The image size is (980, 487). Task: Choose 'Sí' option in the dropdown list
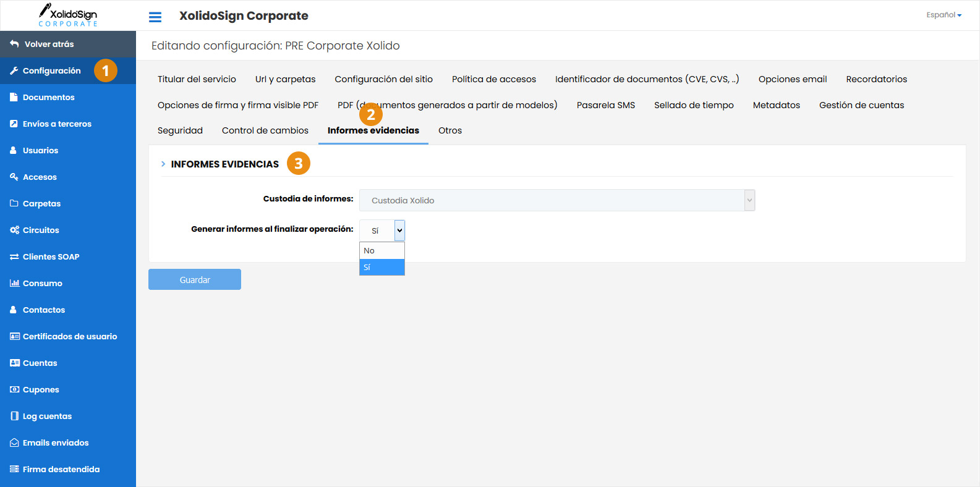point(381,267)
